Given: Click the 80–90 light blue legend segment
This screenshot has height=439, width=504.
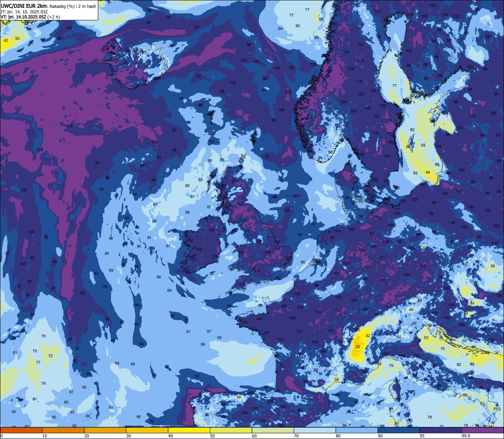Looking at the screenshot, I should (x=357, y=430).
